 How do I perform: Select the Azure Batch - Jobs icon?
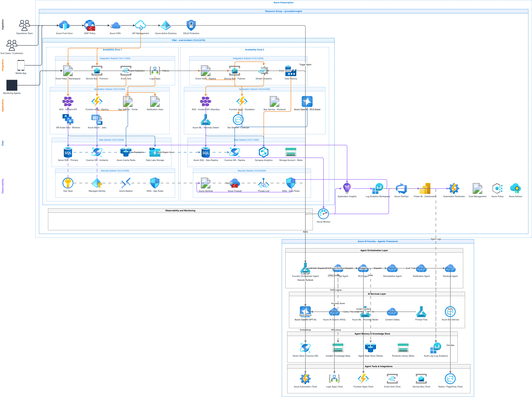point(97,120)
